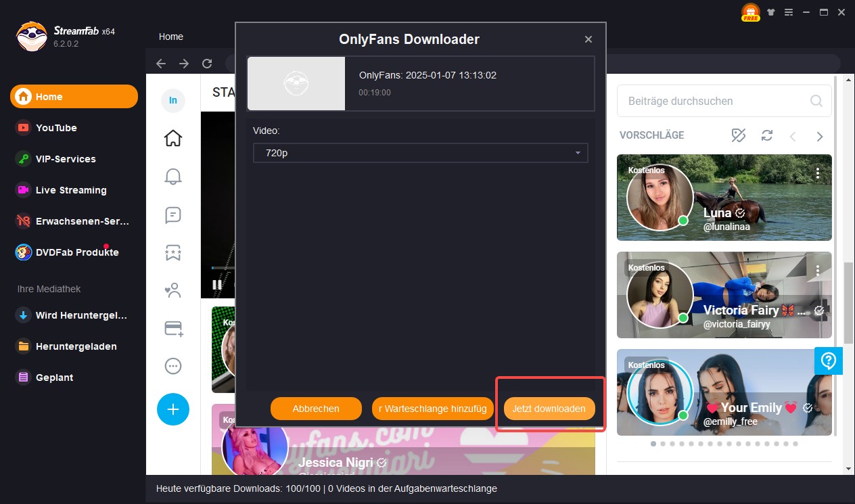
Task: Add the video to the Warteschlange
Action: pyautogui.click(x=432, y=409)
